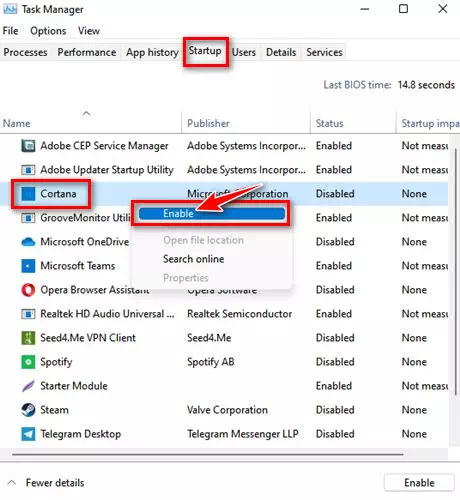This screenshot has height=500, width=460.
Task: Open the File menu
Action: 10,31
